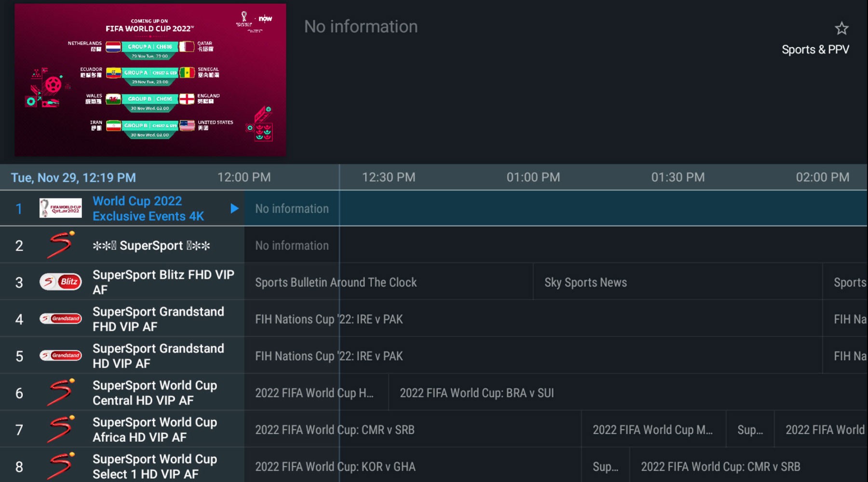Open Sports Bulletin Around The Clock program

tap(389, 282)
